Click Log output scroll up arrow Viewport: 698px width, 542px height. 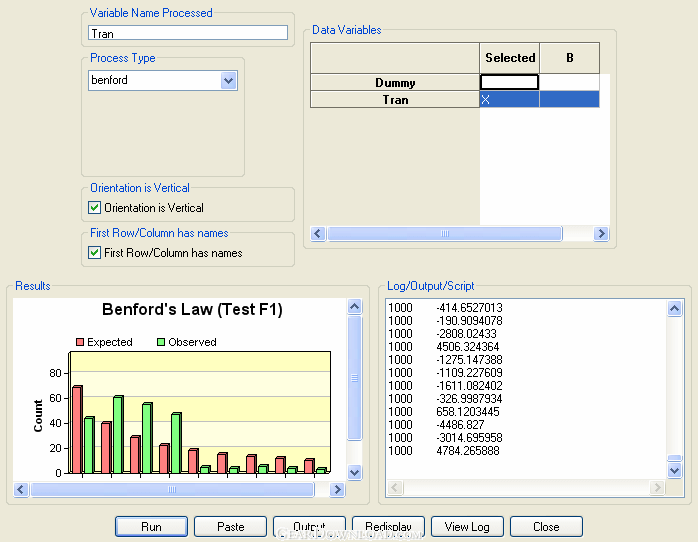(x=674, y=308)
